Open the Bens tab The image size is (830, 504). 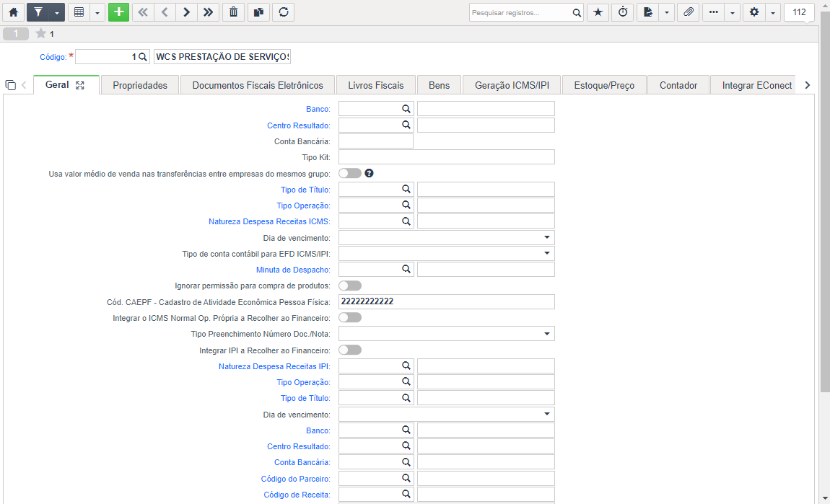pos(440,85)
